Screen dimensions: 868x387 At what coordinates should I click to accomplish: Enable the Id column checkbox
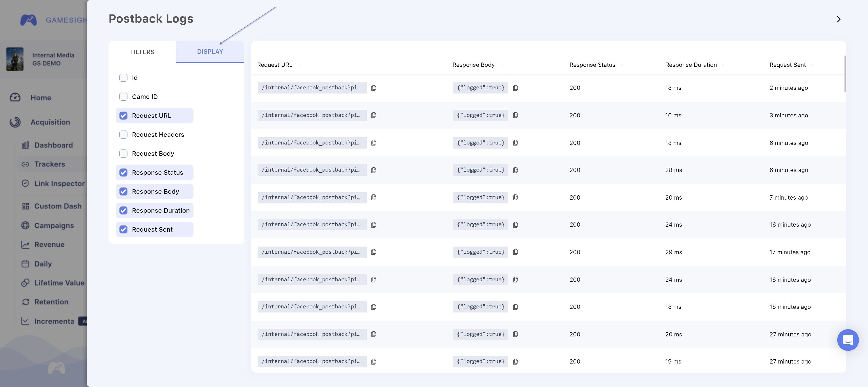point(123,78)
